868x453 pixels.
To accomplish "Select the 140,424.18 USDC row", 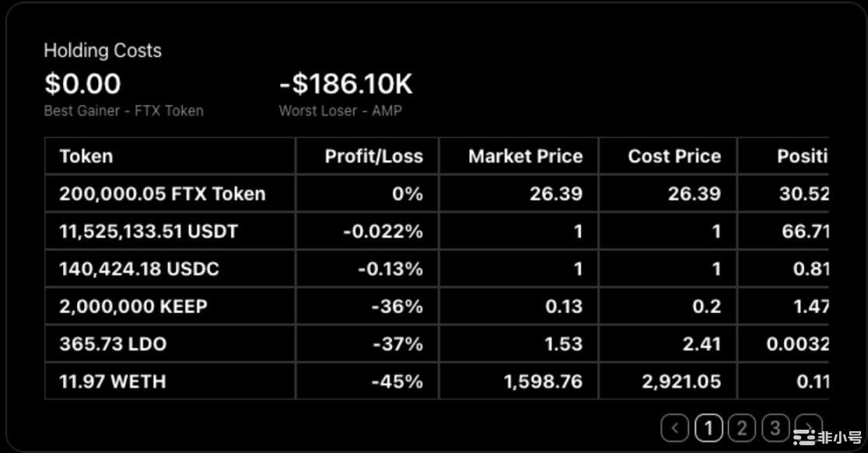I will [139, 269].
